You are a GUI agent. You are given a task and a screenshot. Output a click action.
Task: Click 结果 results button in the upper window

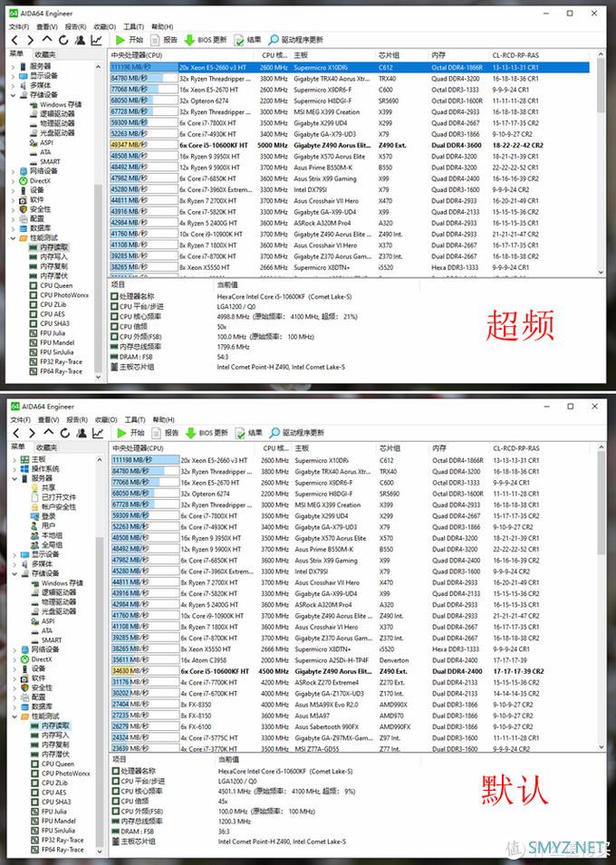(248, 40)
